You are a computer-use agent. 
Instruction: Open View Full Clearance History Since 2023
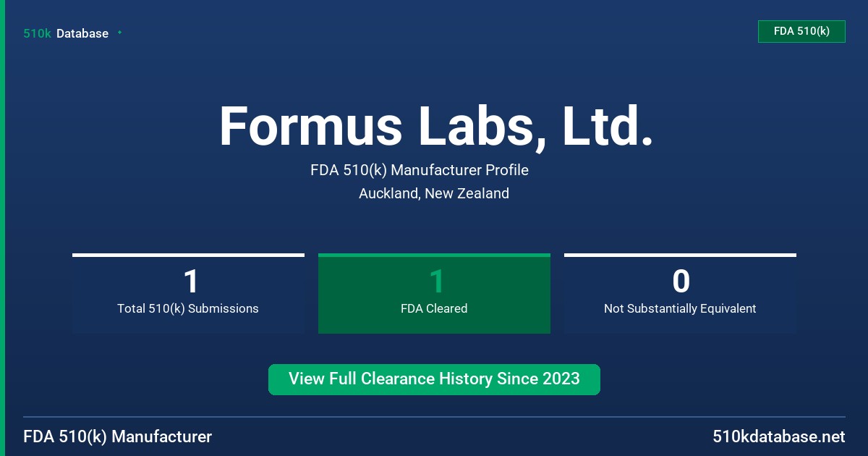click(434, 379)
